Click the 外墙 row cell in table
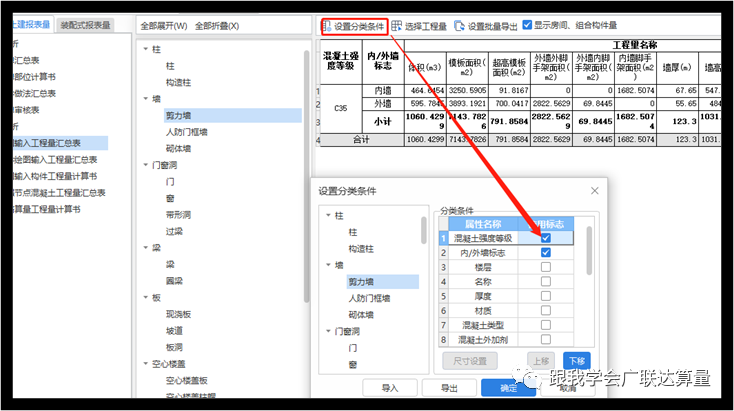Image resolution: width=734 pixels, height=411 pixels. [383, 103]
